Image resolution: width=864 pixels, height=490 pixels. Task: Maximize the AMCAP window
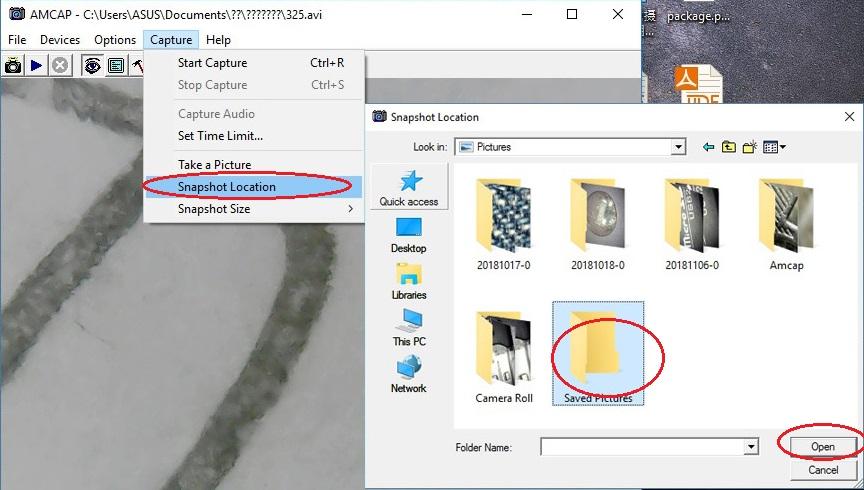(572, 14)
